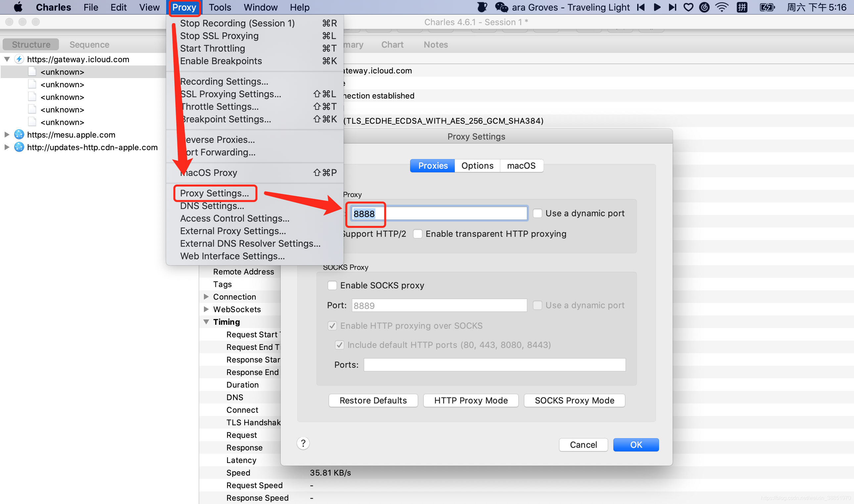Check Enable transparent HTTP proxying
The height and width of the screenshot is (504, 854).
coord(418,234)
